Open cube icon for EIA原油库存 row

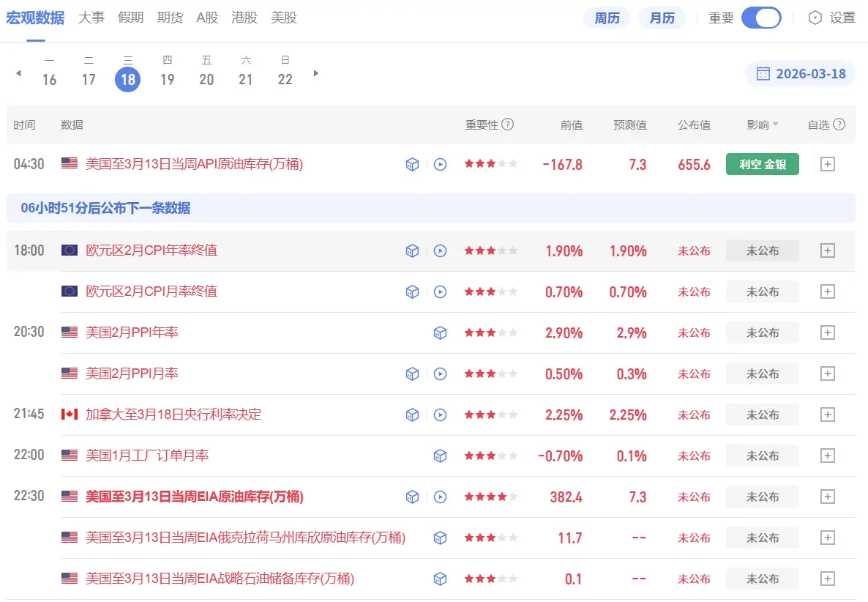[413, 497]
